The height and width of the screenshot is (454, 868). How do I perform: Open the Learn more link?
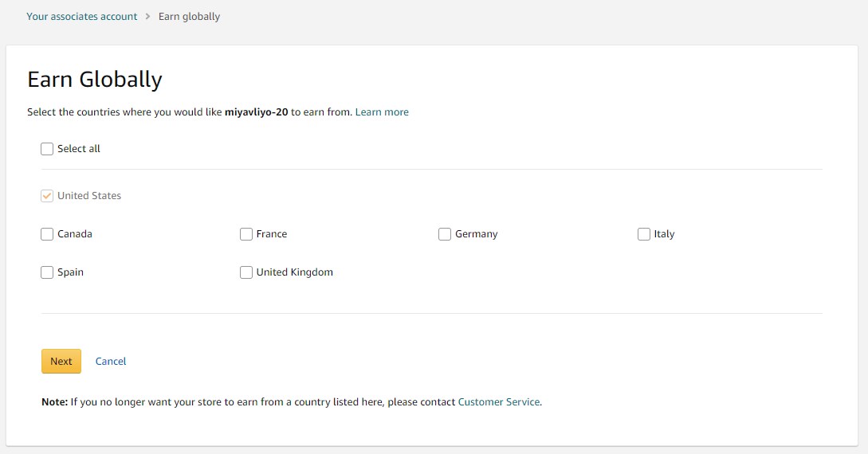click(382, 112)
